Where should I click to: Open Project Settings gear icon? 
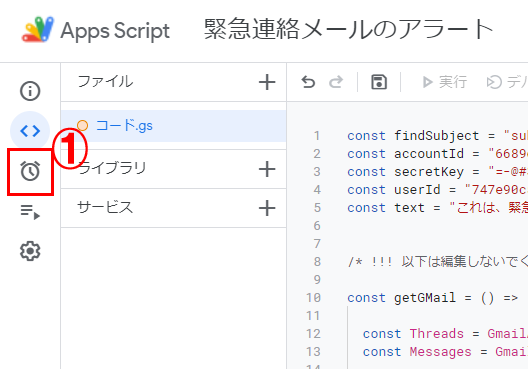pyautogui.click(x=30, y=251)
